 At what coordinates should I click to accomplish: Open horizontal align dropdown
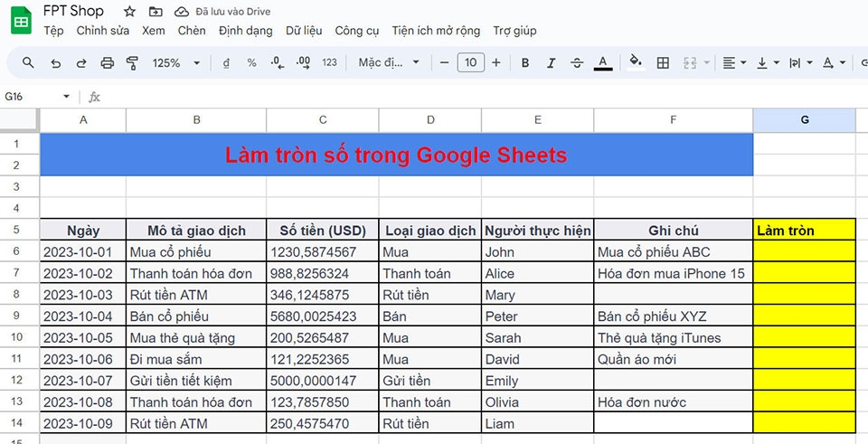(734, 63)
